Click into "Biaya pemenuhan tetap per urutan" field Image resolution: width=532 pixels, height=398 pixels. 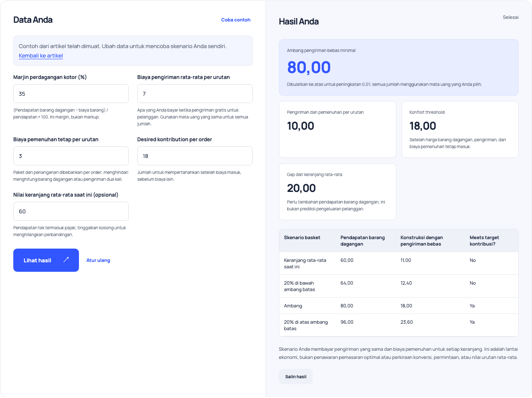point(71,156)
